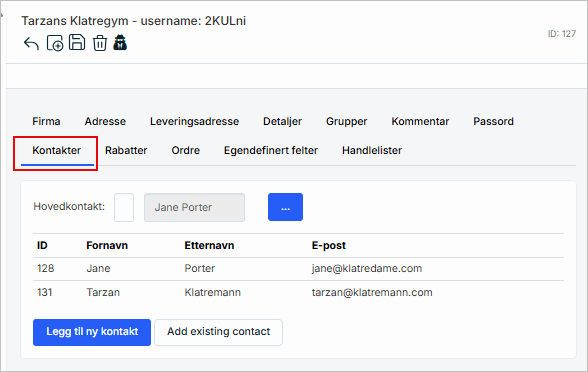Image resolution: width=588 pixels, height=372 pixels.
Task: Click the Fornavn column header
Action: [x=107, y=246]
